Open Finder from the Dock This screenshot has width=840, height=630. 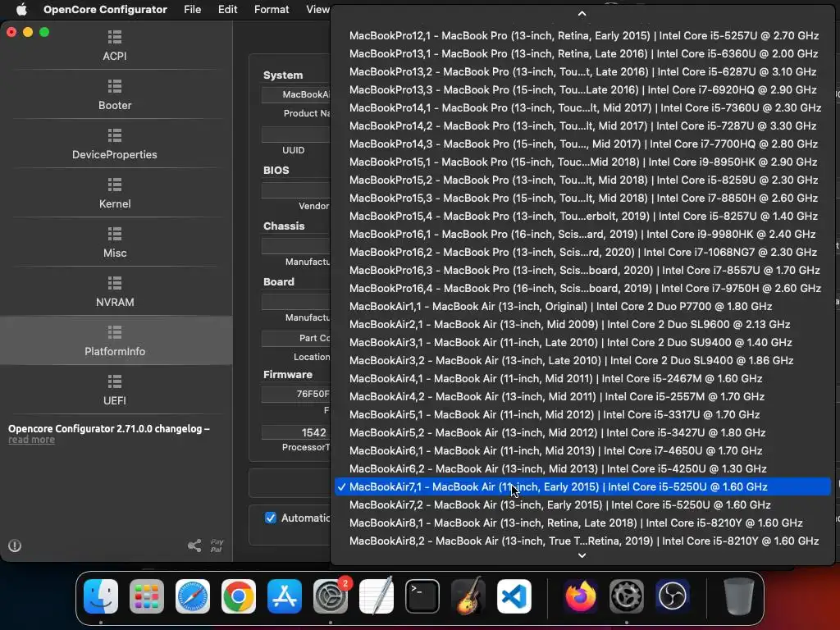[101, 596]
